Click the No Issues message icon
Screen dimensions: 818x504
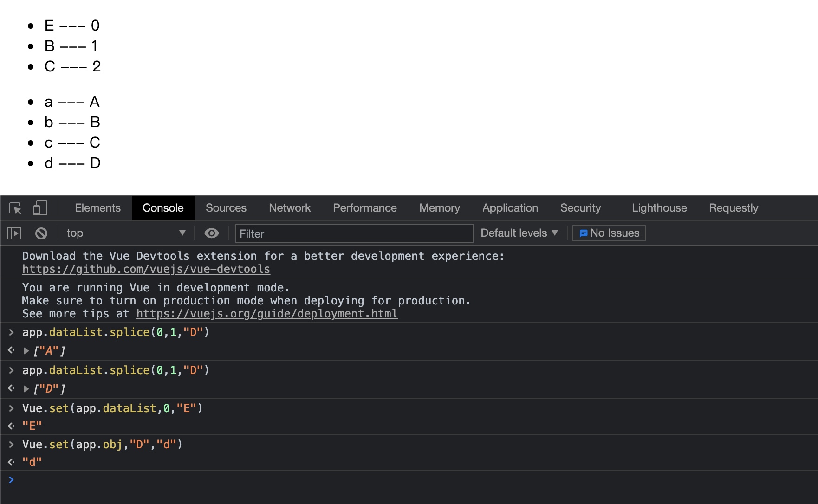click(584, 233)
